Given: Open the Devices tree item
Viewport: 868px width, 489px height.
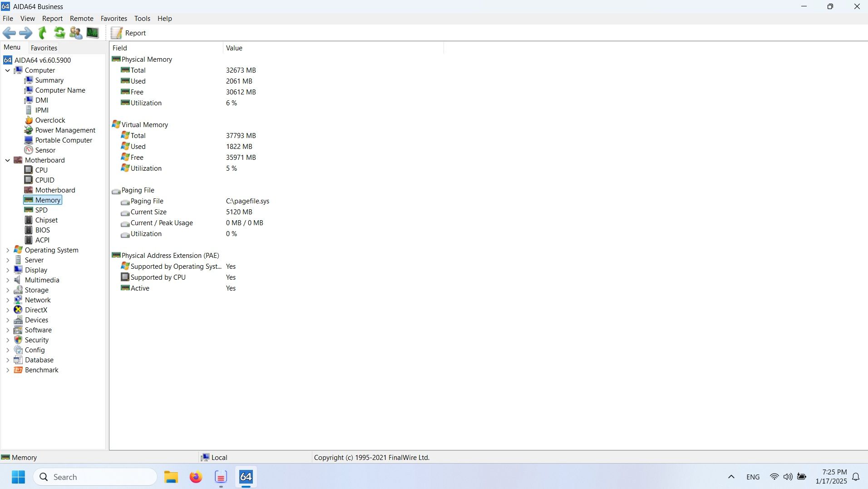Looking at the screenshot, I should click(x=36, y=320).
